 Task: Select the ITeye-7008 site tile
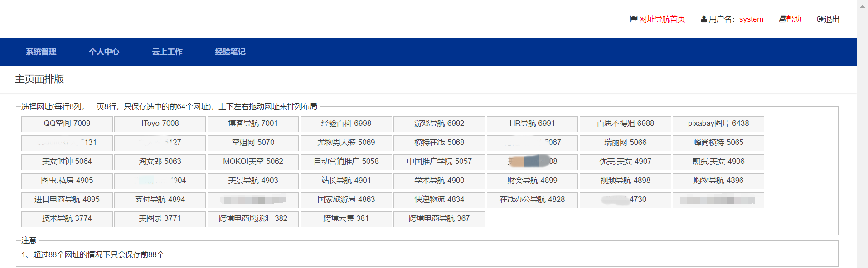click(x=160, y=124)
